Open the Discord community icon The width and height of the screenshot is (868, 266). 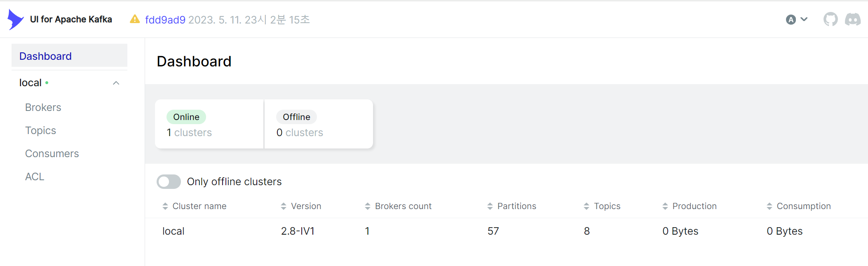tap(852, 19)
